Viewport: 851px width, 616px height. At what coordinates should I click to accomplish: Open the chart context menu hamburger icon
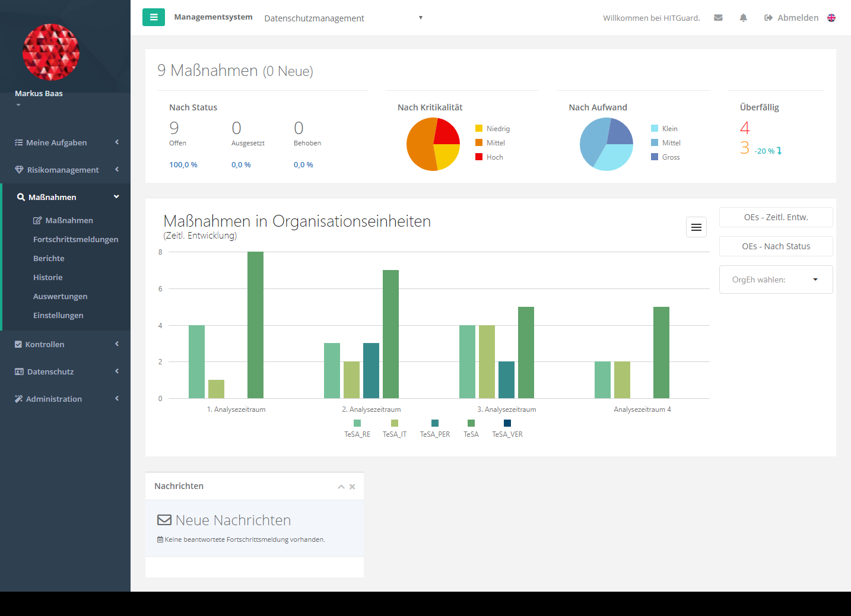(x=696, y=227)
